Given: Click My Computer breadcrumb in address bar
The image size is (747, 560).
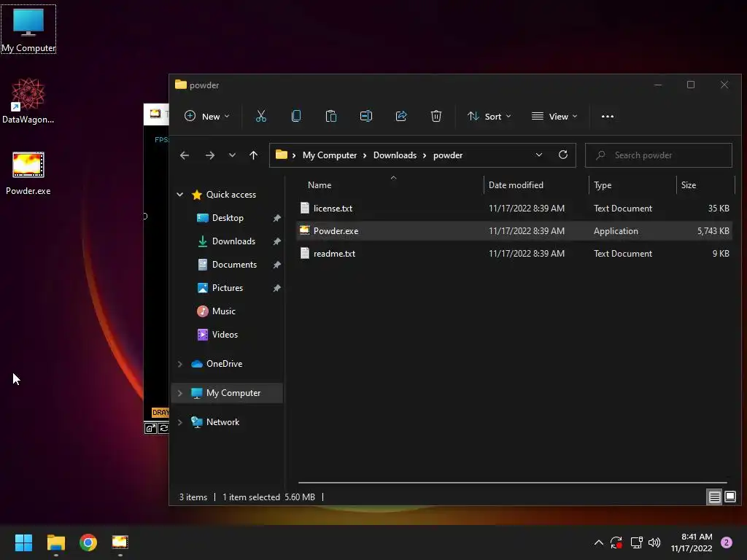Looking at the screenshot, I should click(330, 155).
